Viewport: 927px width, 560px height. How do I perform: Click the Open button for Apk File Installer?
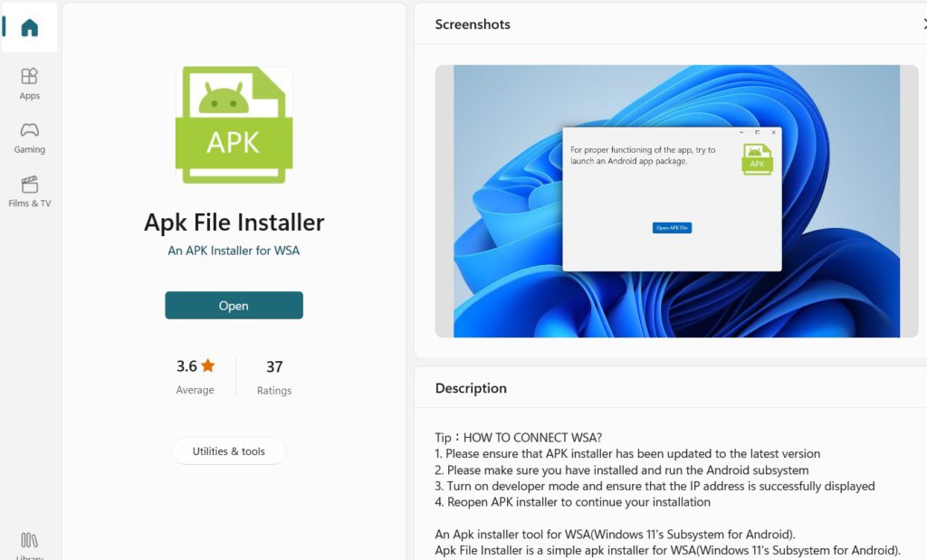click(x=234, y=306)
